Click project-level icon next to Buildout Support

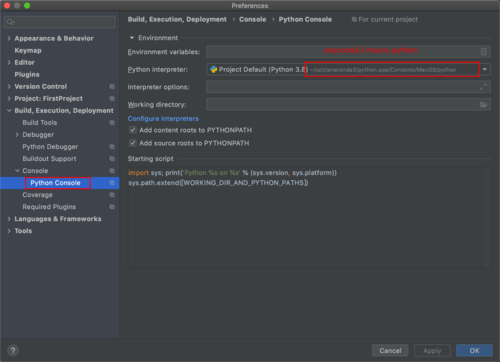tap(112, 159)
